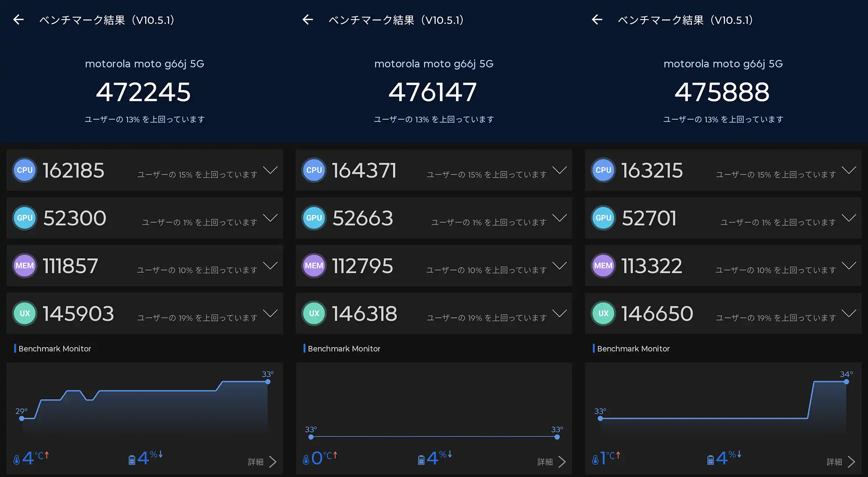Click the 34° end point on the 33°-to-34° temperature graph
Image resolution: width=868 pixels, height=477 pixels.
point(846,382)
